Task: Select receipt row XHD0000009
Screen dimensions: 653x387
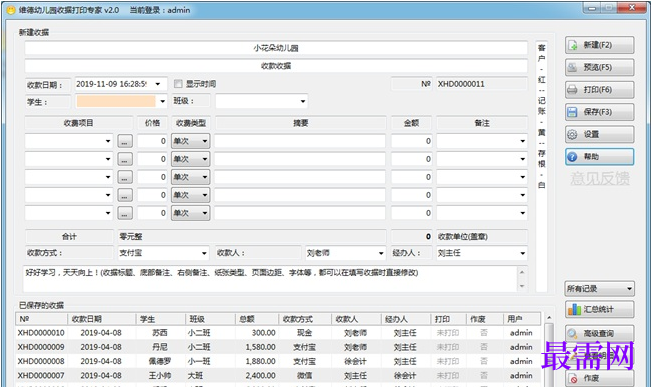Action: 278,347
